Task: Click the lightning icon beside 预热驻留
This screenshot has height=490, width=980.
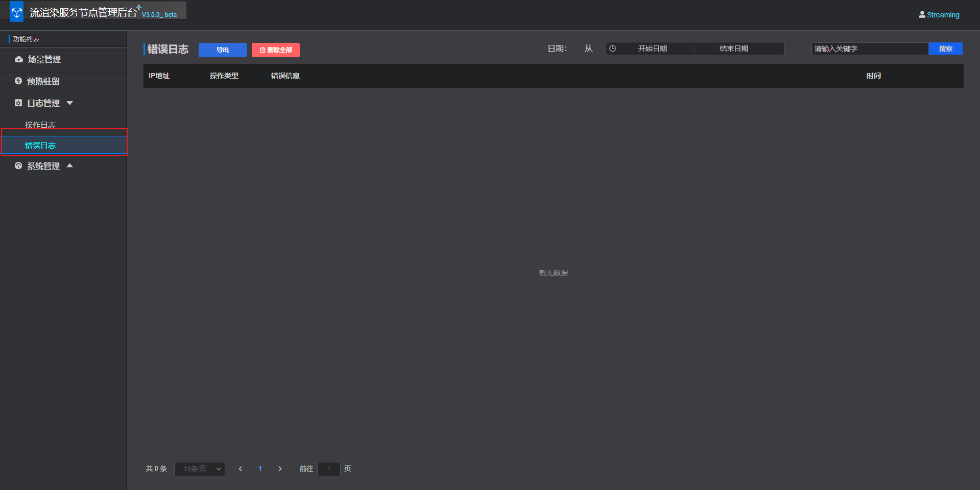Action: coord(18,81)
